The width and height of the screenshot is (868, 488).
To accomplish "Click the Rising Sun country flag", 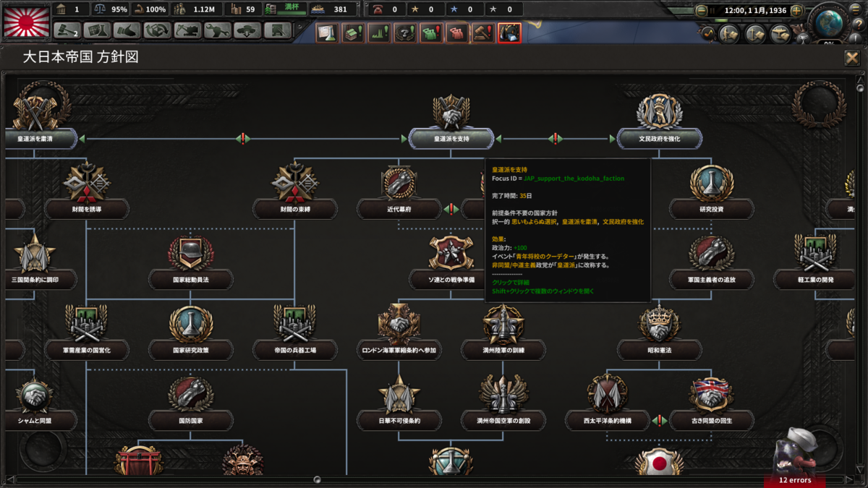I will 26,22.
